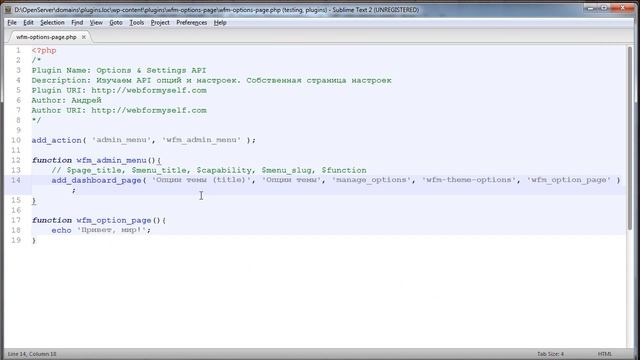
Task: Click the Sublime Text icon in title bar
Action: tap(8, 9)
